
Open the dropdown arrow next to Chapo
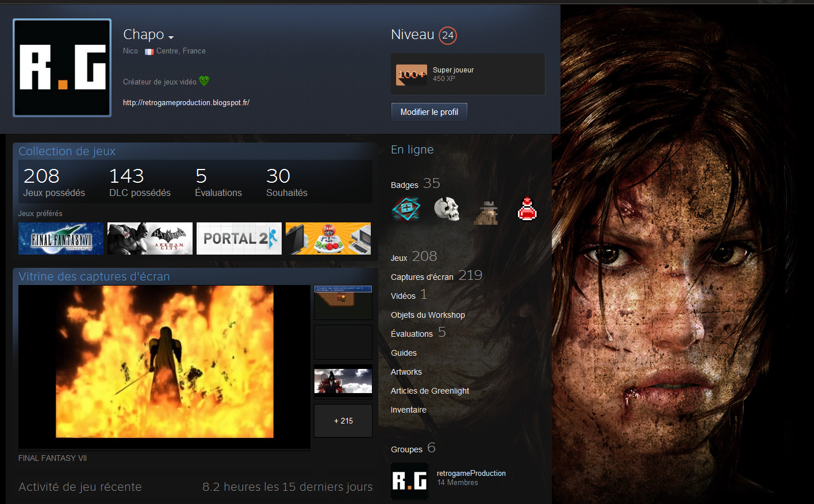171,37
